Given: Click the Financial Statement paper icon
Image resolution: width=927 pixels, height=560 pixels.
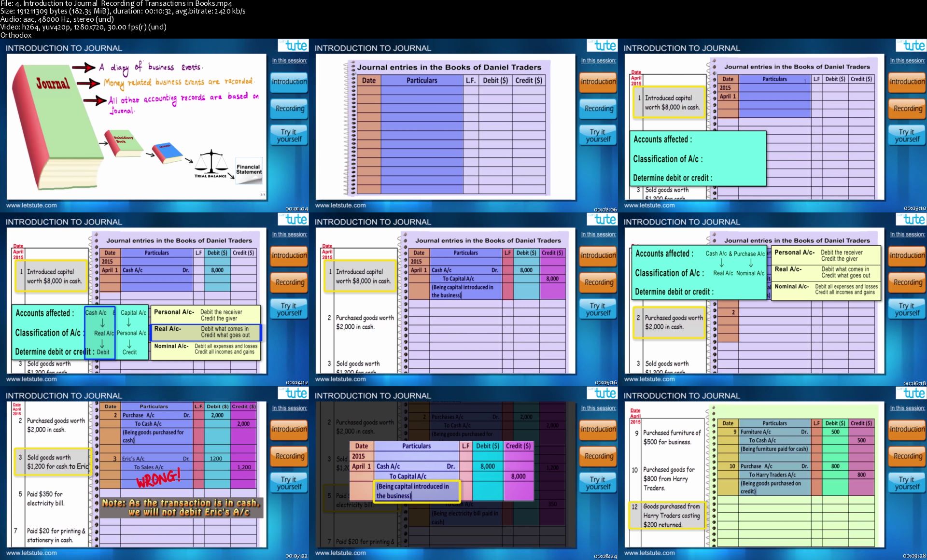Looking at the screenshot, I should click(249, 170).
